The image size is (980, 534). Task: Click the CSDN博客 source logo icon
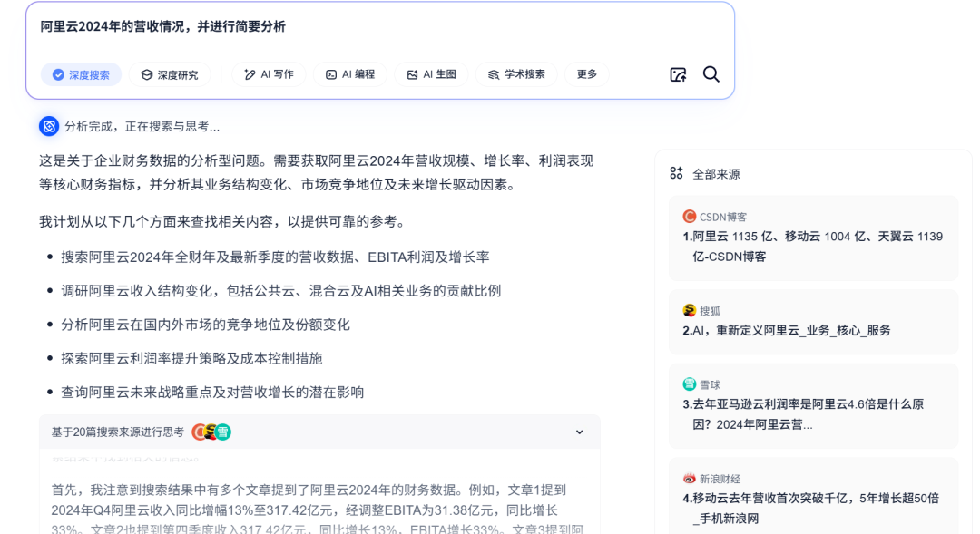point(690,216)
